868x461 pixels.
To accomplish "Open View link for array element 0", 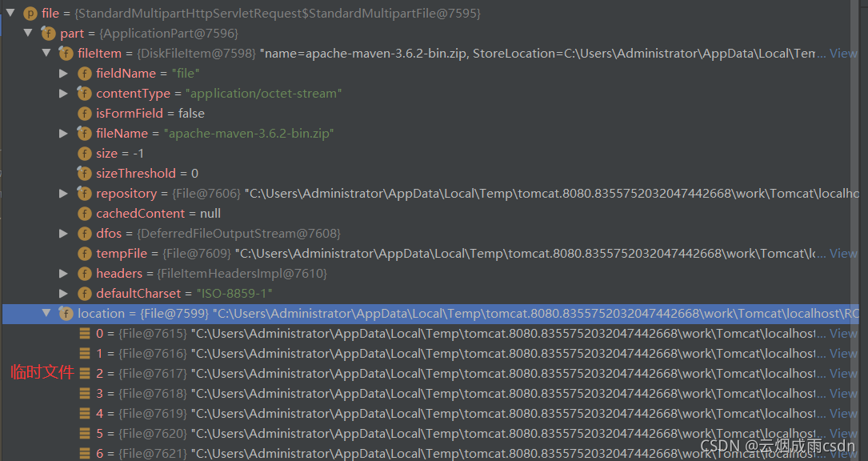I will [x=844, y=334].
